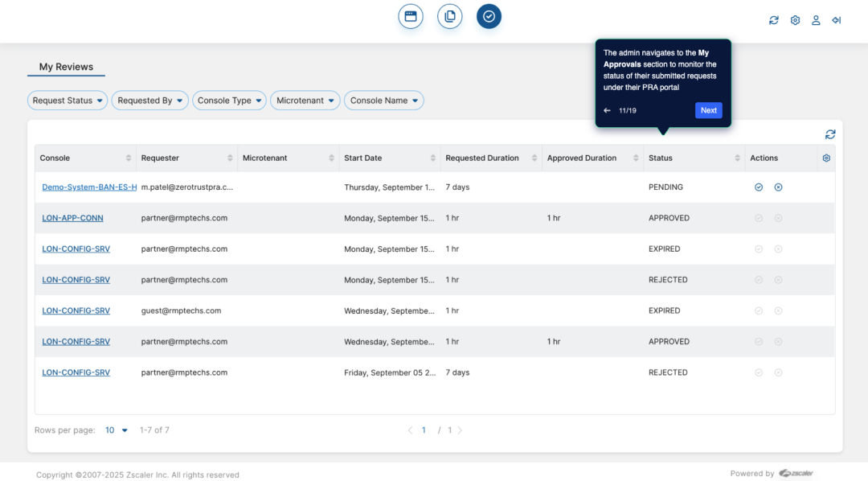This screenshot has height=481, width=868.
Task: Open table column settings gear
Action: (x=826, y=158)
